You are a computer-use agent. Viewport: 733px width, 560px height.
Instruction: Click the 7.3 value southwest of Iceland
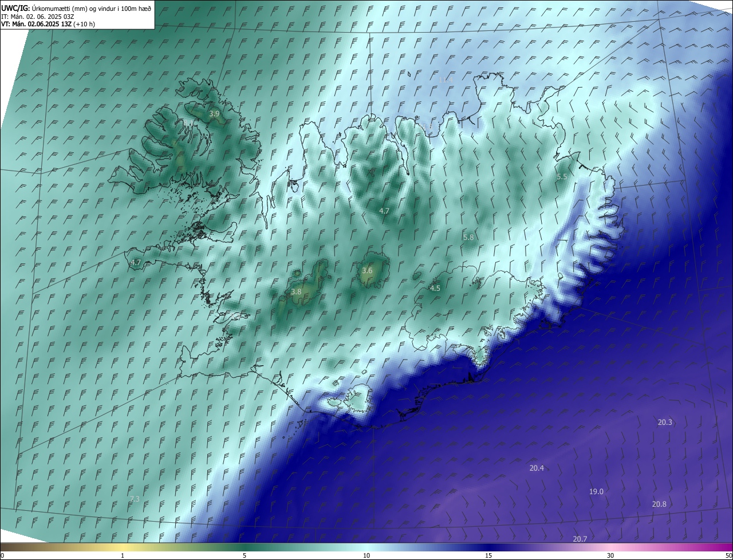(x=135, y=499)
